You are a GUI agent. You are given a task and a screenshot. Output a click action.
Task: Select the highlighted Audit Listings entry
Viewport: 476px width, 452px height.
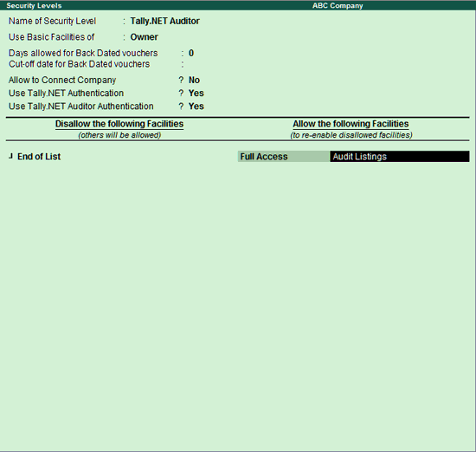[400, 157]
